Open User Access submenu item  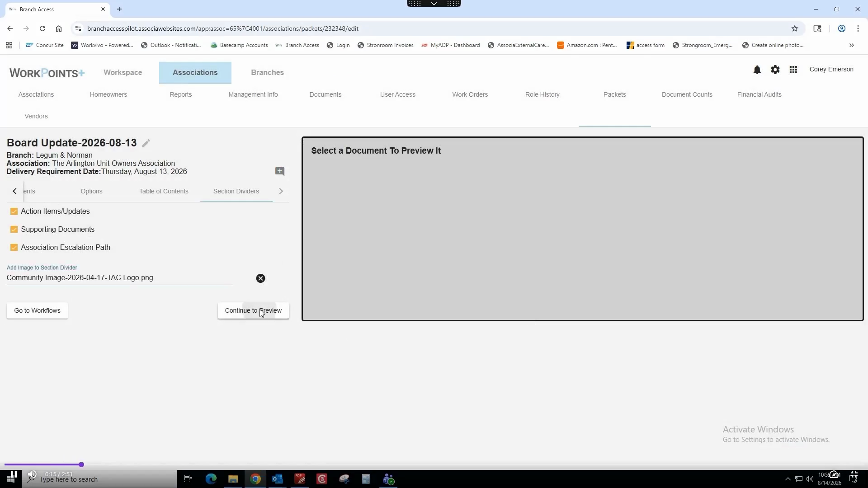point(398,94)
